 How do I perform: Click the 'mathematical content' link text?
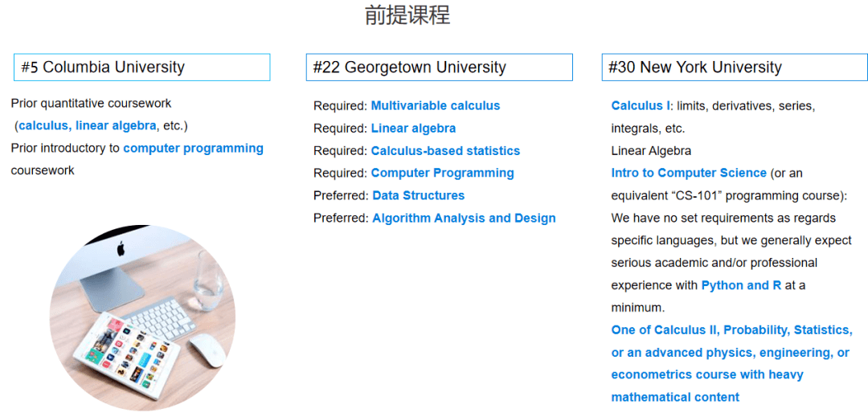(x=675, y=397)
